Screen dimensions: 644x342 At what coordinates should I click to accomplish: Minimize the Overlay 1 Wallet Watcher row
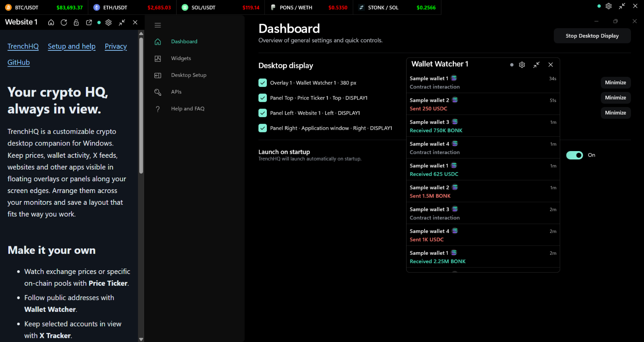point(615,83)
